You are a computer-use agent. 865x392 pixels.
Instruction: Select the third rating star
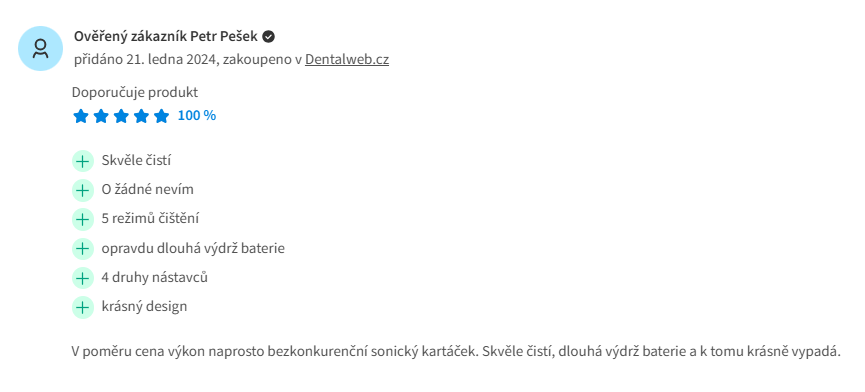pos(121,116)
